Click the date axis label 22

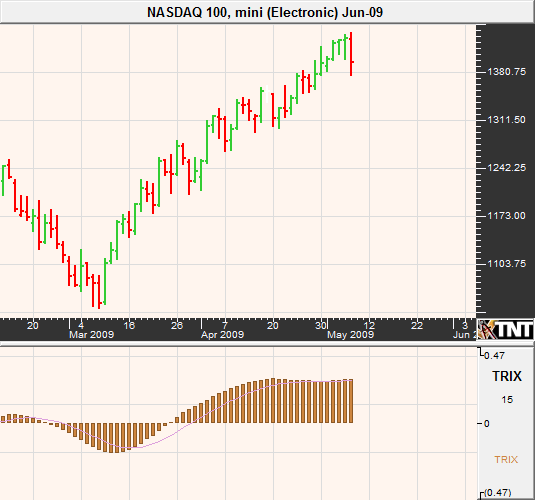tap(417, 326)
